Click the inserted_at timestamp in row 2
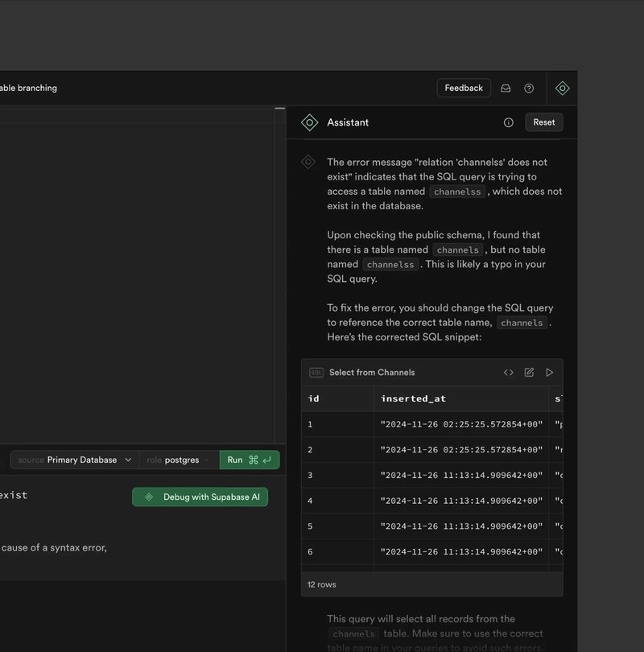This screenshot has height=652, width=644. (x=461, y=450)
